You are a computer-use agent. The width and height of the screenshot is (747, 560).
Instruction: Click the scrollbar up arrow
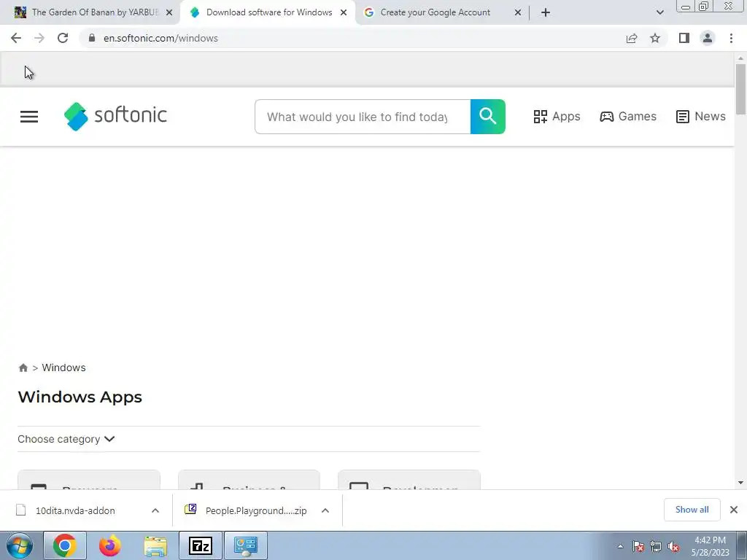click(x=740, y=58)
